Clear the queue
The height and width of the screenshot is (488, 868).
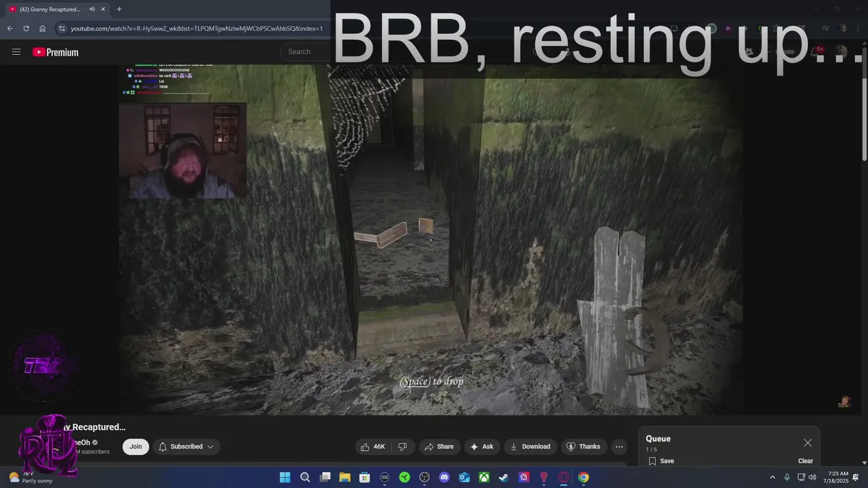(x=806, y=461)
